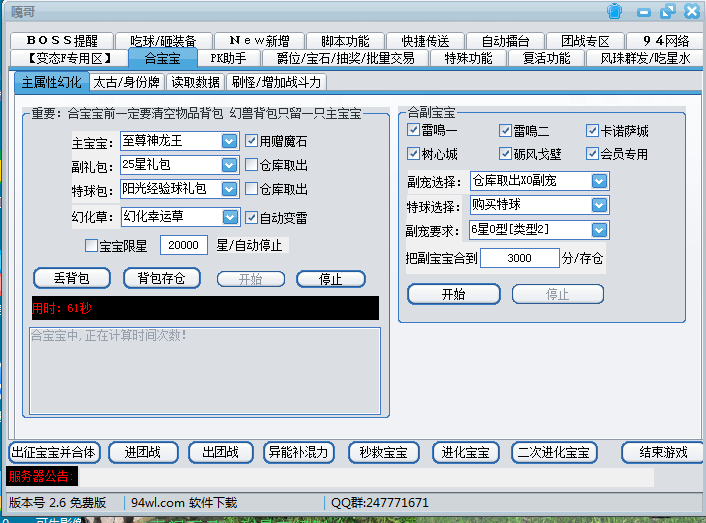Switch to the PK助手 tab
This screenshot has width=706, height=523.
coord(228,58)
